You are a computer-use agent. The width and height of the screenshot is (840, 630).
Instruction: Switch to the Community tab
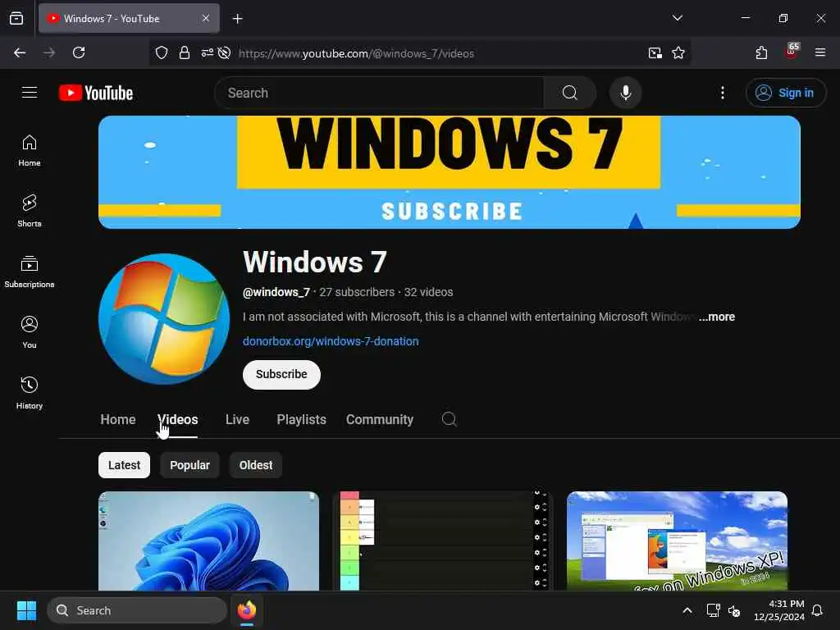coord(379,419)
